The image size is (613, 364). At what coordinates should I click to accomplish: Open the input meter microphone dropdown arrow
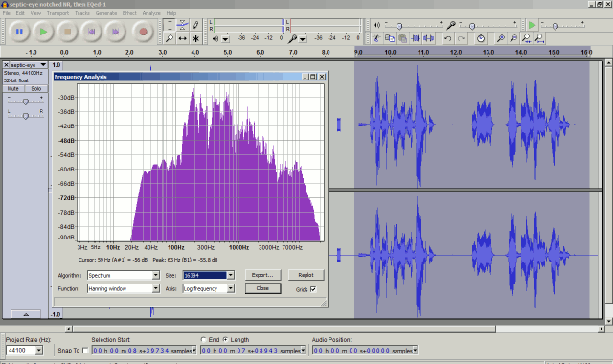303,38
